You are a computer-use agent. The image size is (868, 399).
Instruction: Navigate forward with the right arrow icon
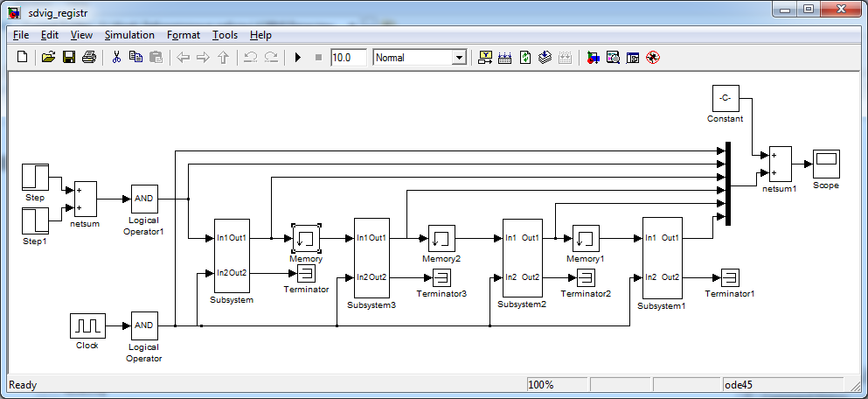[203, 57]
